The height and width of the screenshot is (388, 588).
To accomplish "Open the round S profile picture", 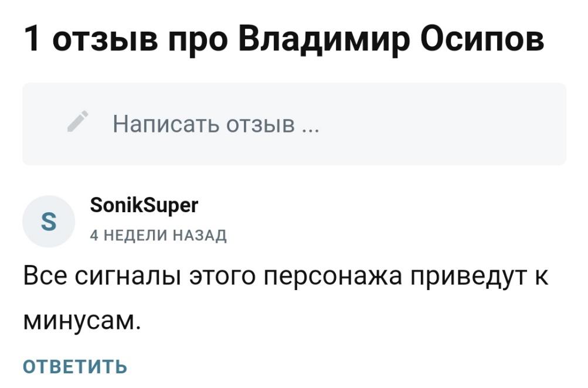I will (x=49, y=223).
